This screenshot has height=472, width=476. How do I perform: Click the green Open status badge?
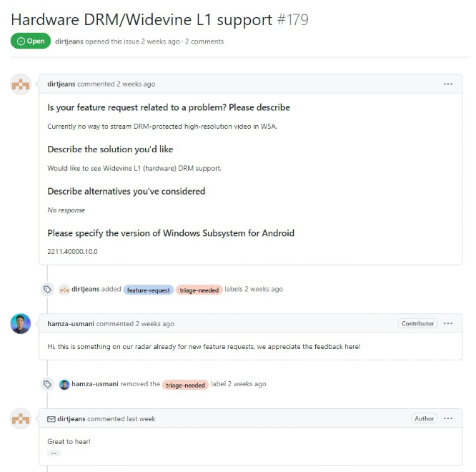pyautogui.click(x=31, y=41)
